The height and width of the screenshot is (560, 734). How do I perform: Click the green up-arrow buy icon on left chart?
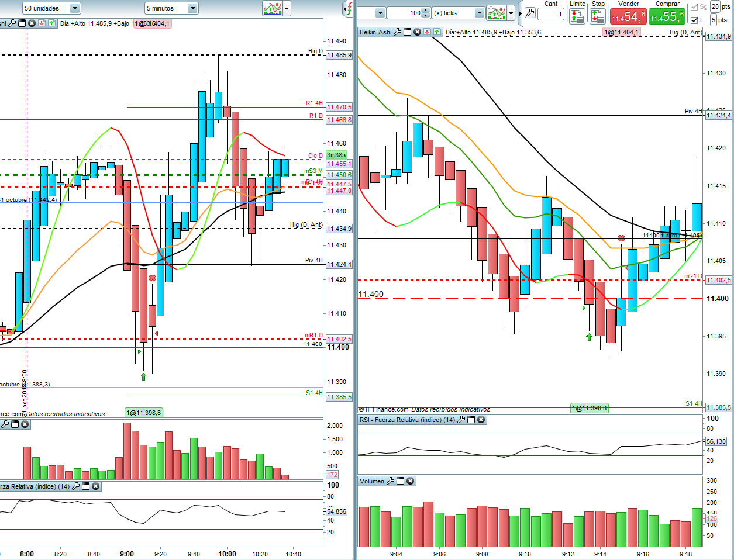click(51, 23)
